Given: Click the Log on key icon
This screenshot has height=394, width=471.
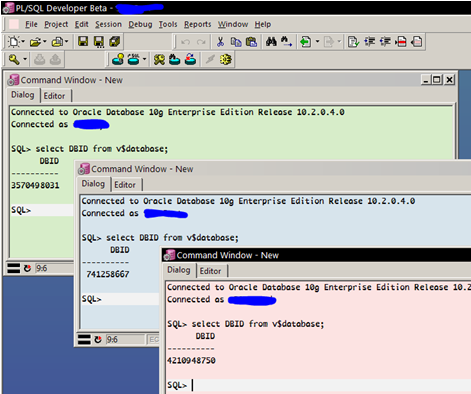Looking at the screenshot, I should click(14, 60).
